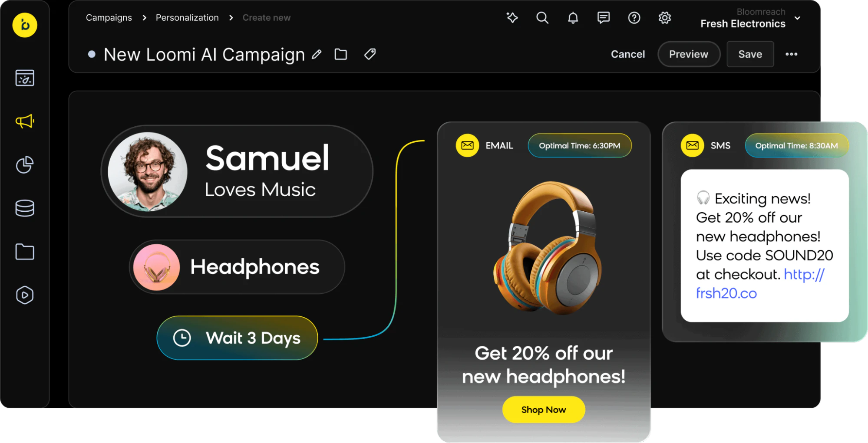The image size is (868, 443).
Task: Open more options via the ellipsis menu
Action: click(792, 54)
